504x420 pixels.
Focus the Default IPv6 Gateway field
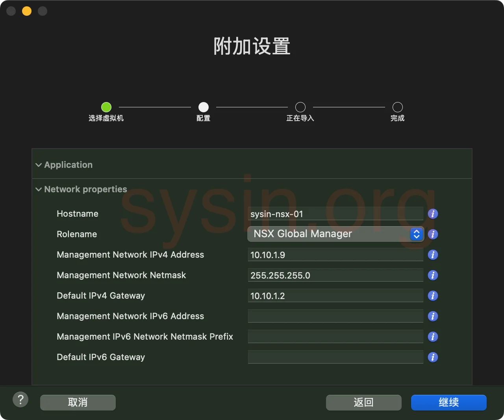(x=335, y=357)
